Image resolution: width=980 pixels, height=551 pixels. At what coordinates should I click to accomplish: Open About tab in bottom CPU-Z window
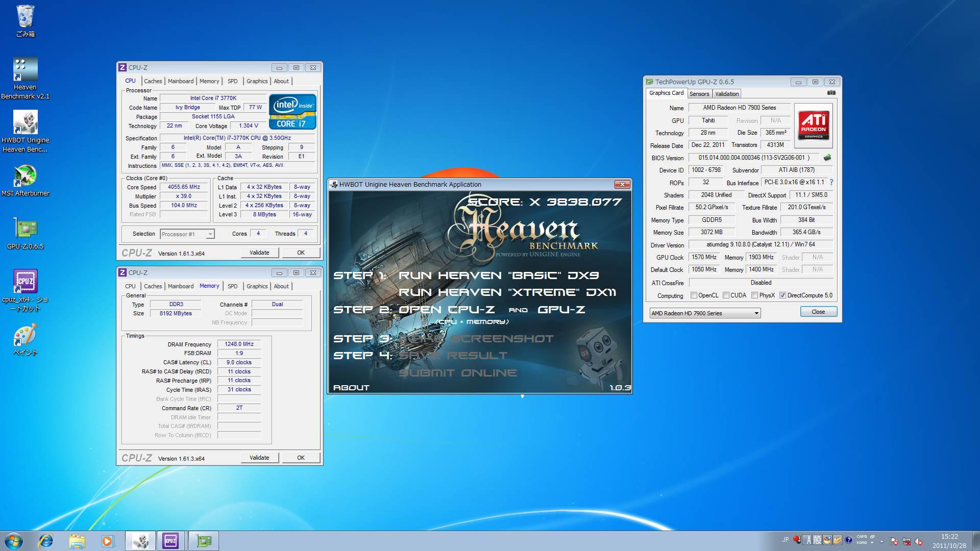[281, 286]
